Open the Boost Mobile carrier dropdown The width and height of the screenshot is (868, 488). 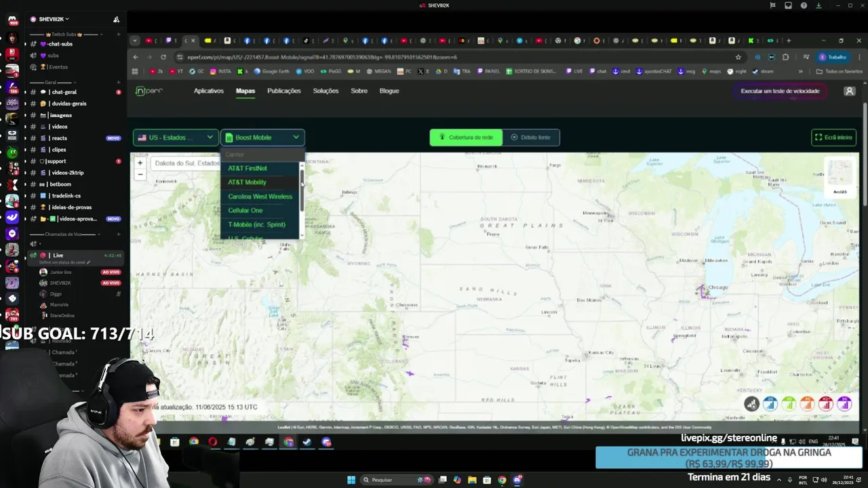click(262, 138)
